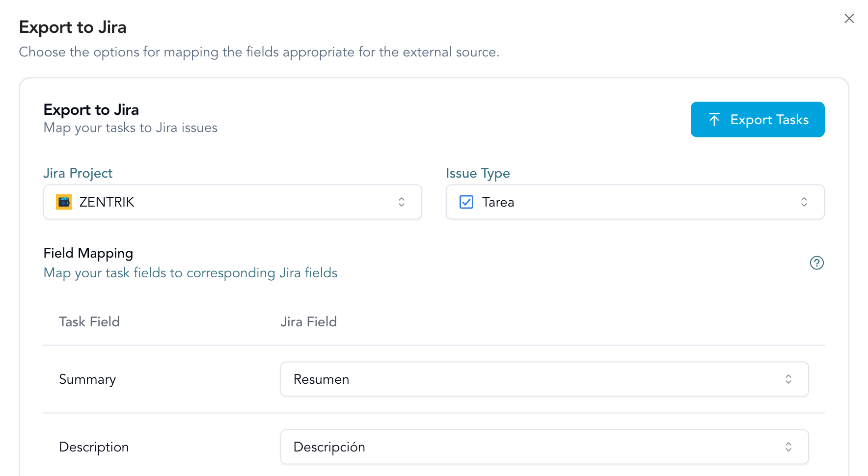Click the Jira Field column header
868x476 pixels.
tap(309, 321)
